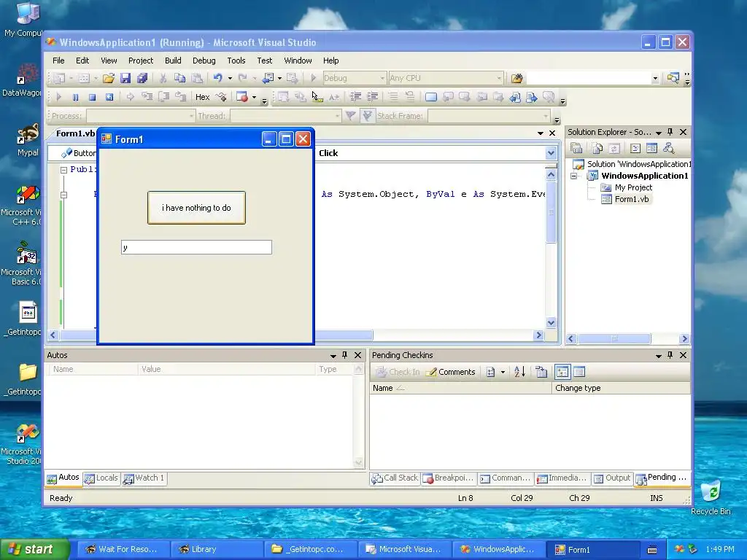Click the Toggle Bookmark icon

(430, 97)
